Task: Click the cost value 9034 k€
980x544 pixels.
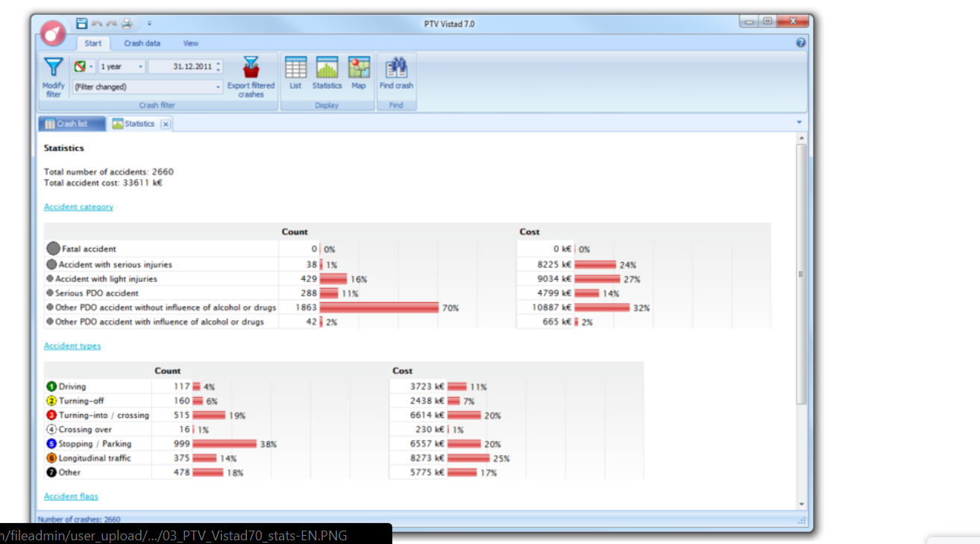Action: pyautogui.click(x=554, y=278)
